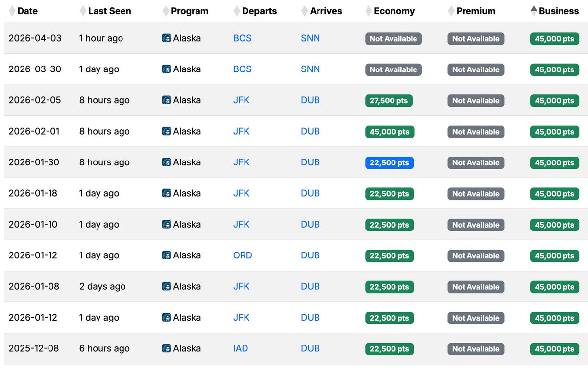Click the 2026-01-08 date cell
The image size is (588, 368).
click(x=34, y=286)
